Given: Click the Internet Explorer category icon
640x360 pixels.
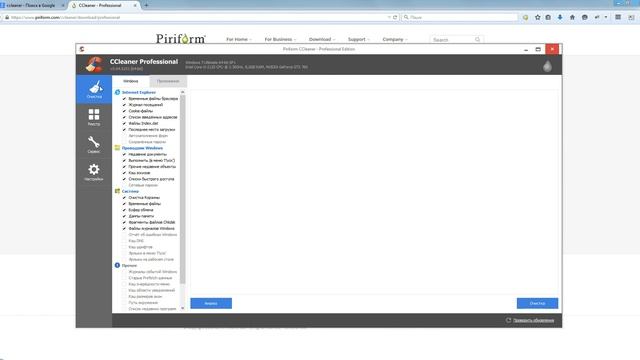Looking at the screenshot, I should point(118,92).
